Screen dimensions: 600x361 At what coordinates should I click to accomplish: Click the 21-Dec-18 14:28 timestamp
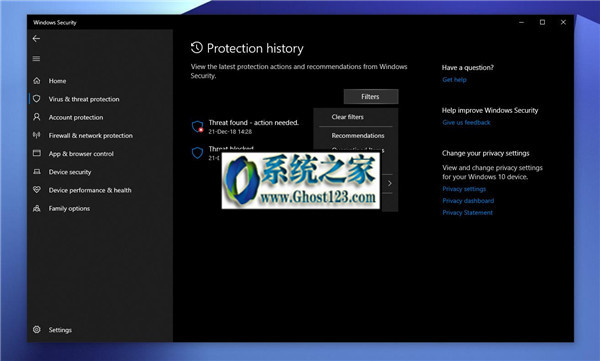(230, 132)
